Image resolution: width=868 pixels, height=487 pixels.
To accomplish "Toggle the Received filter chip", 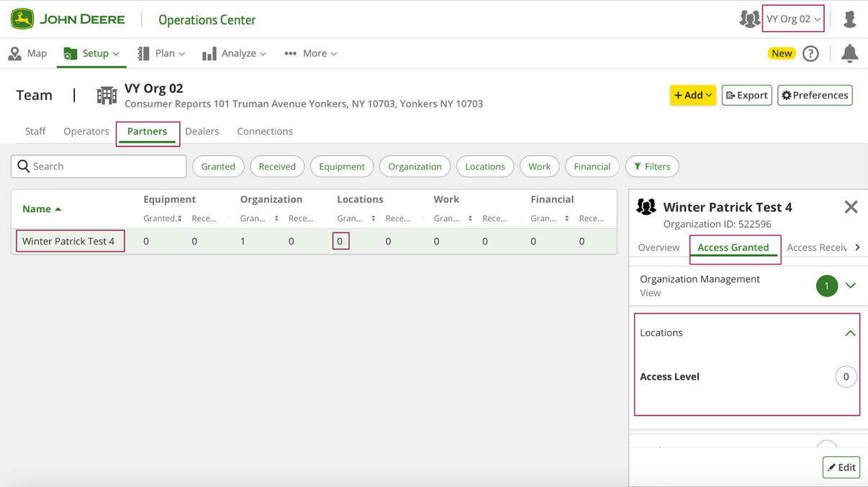I will tap(277, 166).
